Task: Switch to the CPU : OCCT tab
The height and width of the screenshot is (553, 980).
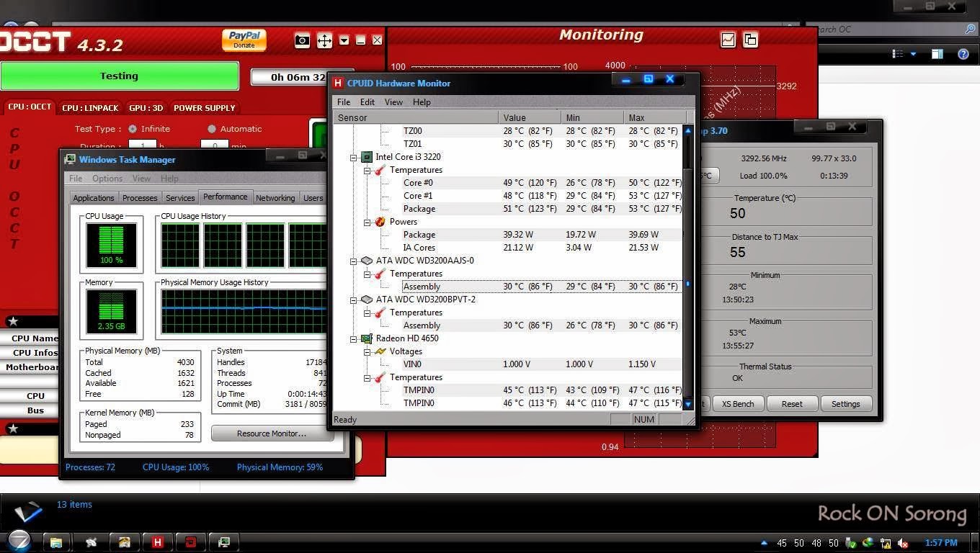Action: [30, 107]
